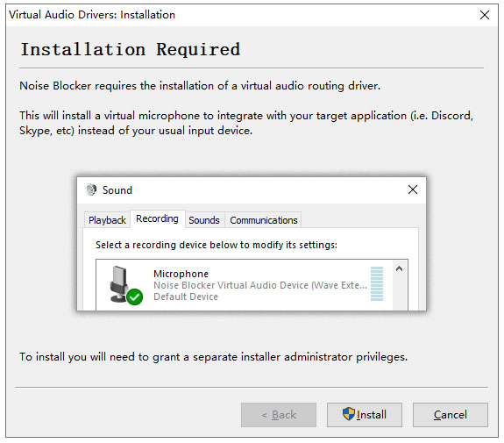
Task: Click the Default Device status label
Action: (186, 297)
